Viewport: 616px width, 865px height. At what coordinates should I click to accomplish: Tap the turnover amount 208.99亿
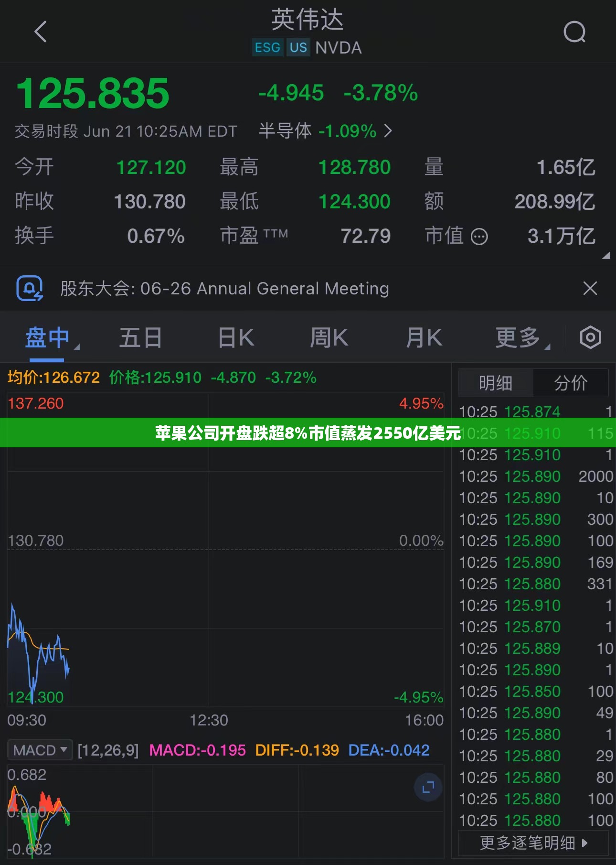point(555,202)
